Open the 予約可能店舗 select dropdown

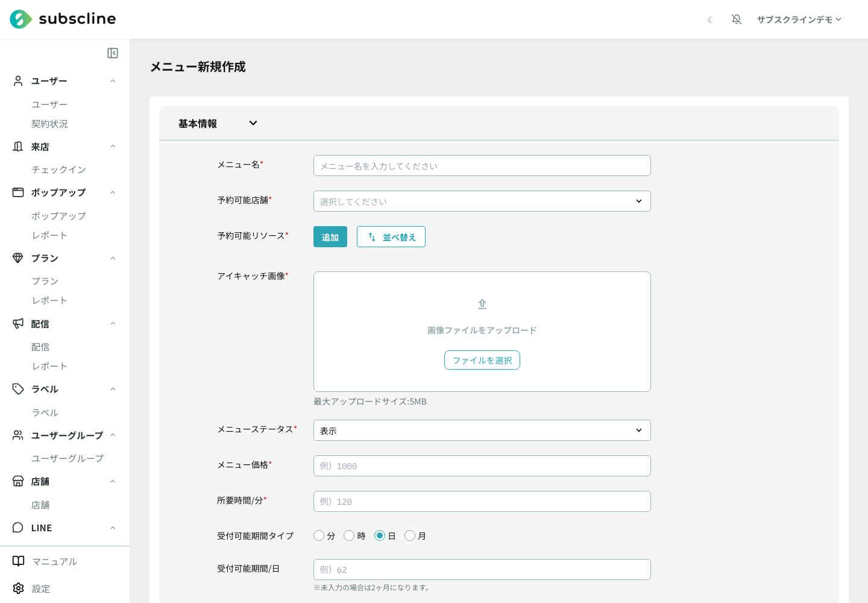tap(482, 201)
